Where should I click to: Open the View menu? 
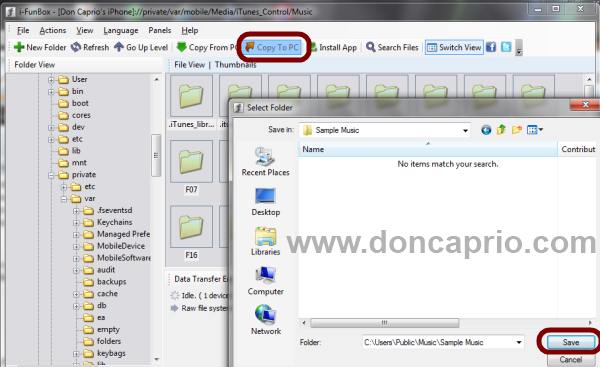pos(85,30)
